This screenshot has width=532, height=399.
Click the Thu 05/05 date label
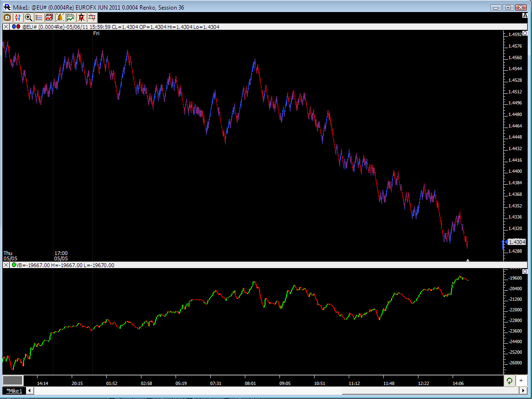[10, 256]
